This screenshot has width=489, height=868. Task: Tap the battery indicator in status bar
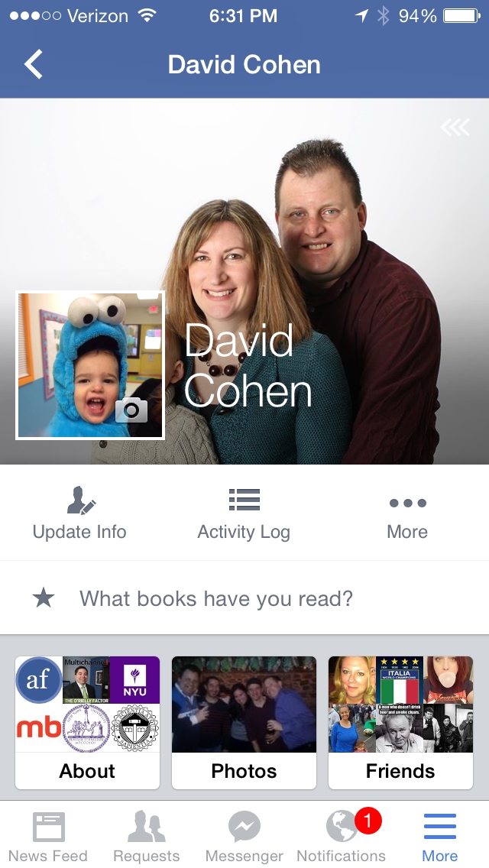[461, 16]
